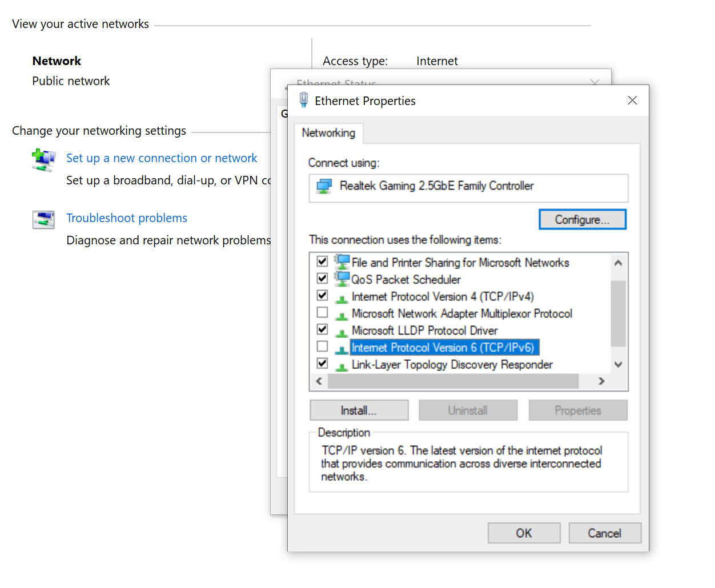
Task: Check Microsoft Network Adapter Multiplexor Protocol box
Action: point(323,312)
